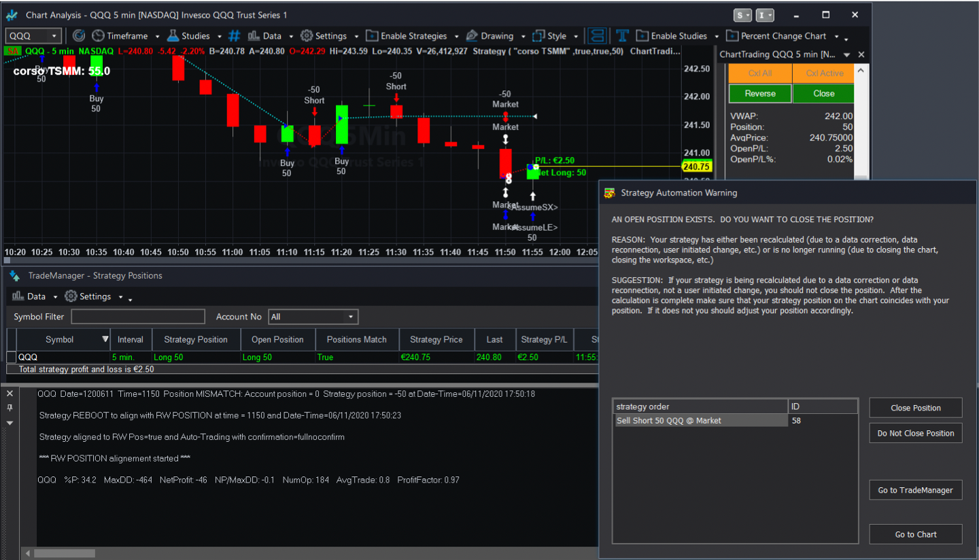Screen dimensions: 979x560
Task: Click the Long 50 Strategy Position cell
Action: pyautogui.click(x=195, y=357)
